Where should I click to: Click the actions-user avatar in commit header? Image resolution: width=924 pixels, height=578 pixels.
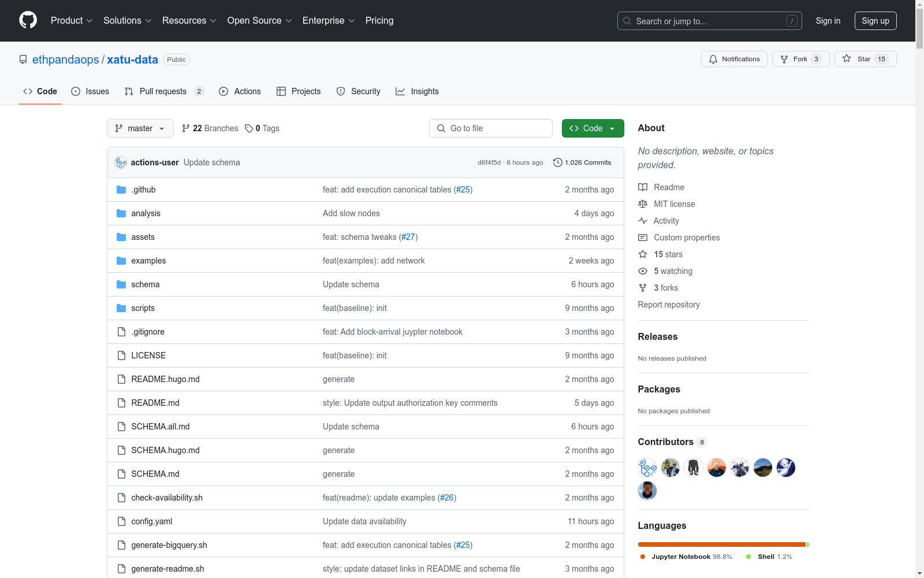[x=121, y=162]
